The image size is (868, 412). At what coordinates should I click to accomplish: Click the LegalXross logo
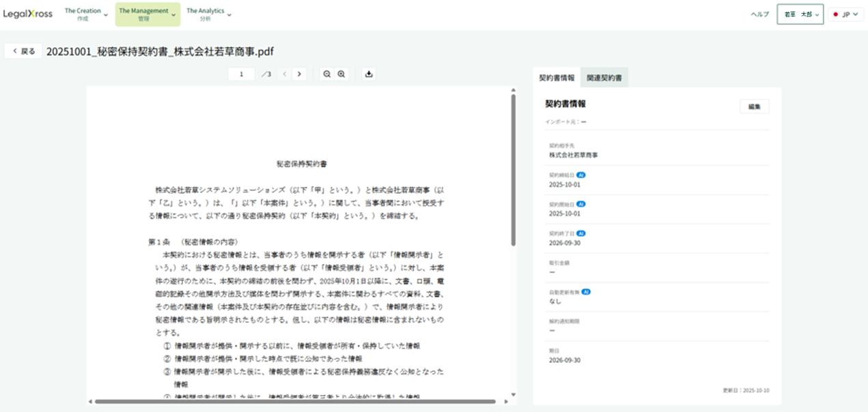pos(29,14)
